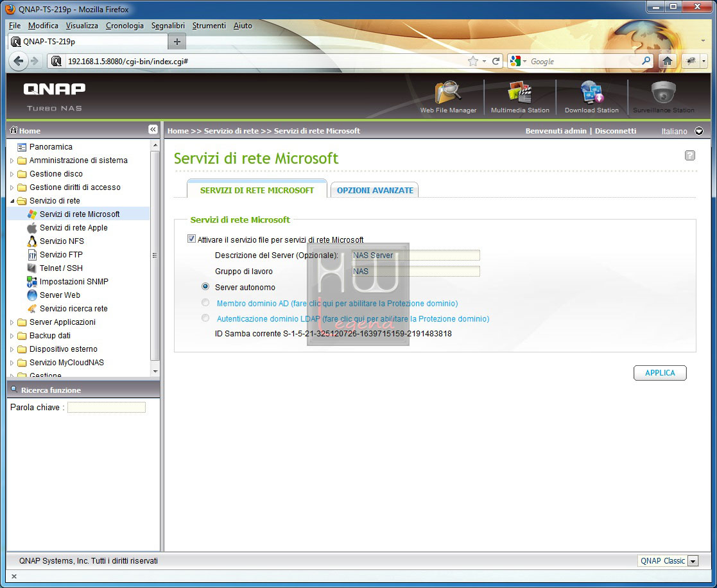
Task: Click the Home icon in sidebar header
Action: pyautogui.click(x=13, y=130)
